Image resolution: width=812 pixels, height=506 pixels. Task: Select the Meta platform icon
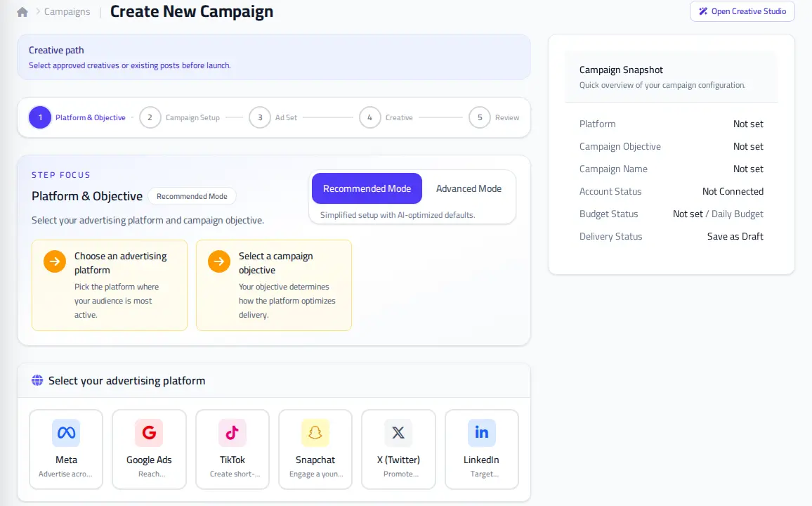click(66, 432)
